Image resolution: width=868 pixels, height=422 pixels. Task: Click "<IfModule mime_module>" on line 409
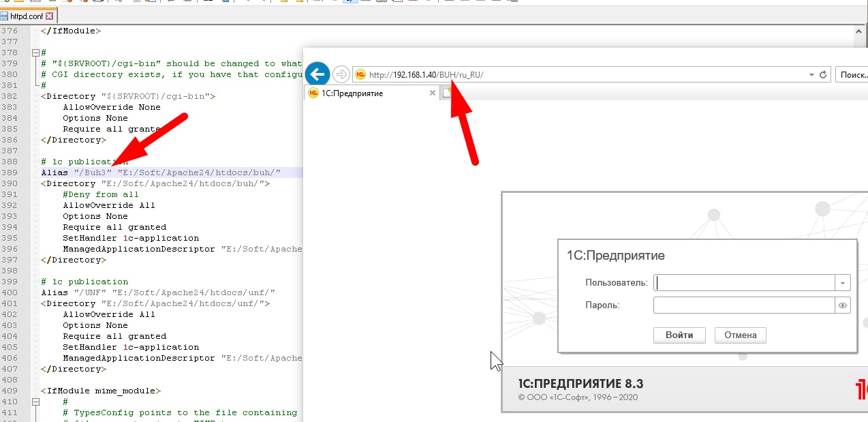click(101, 391)
